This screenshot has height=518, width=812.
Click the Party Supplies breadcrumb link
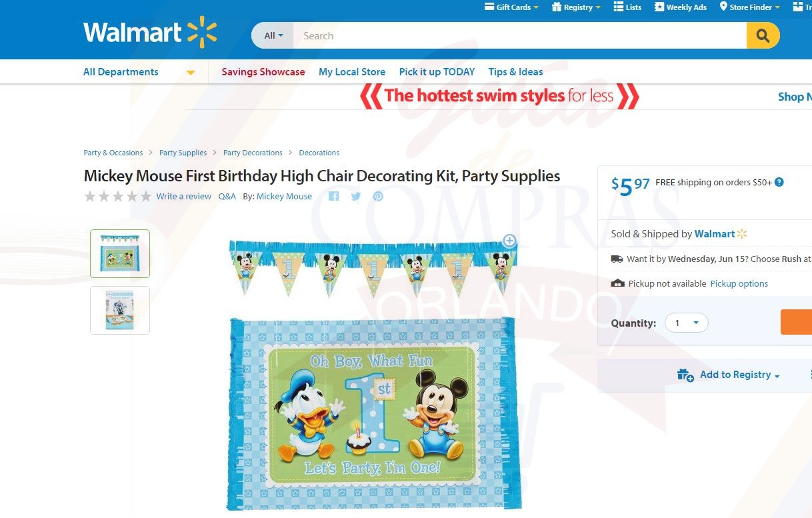click(183, 153)
